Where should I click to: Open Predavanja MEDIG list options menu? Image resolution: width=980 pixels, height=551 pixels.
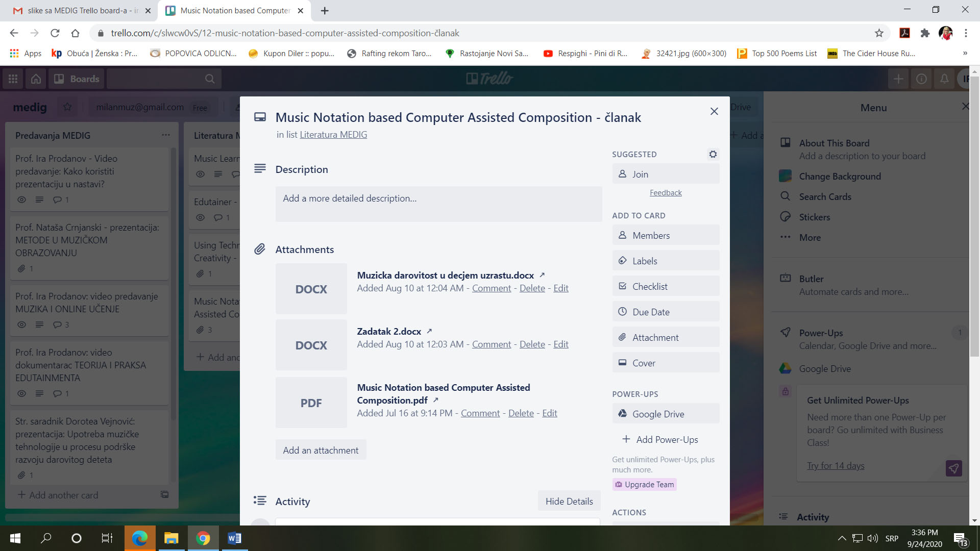tap(166, 135)
